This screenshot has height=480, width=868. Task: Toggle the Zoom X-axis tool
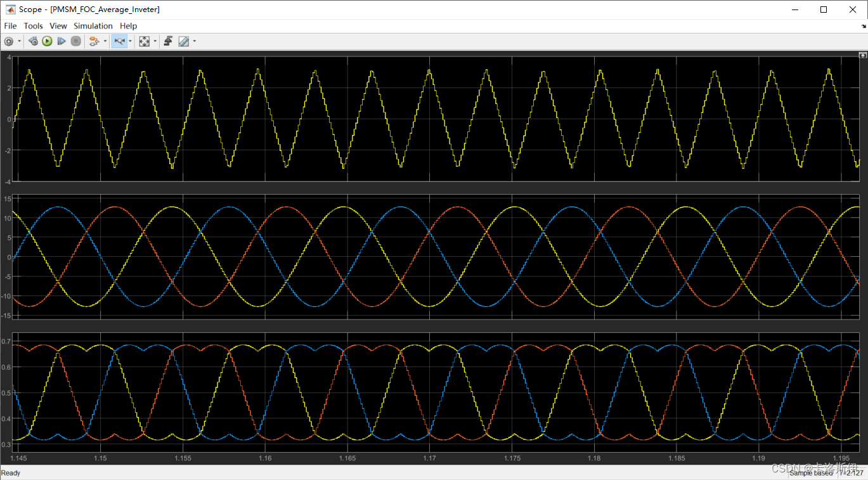[x=119, y=41]
